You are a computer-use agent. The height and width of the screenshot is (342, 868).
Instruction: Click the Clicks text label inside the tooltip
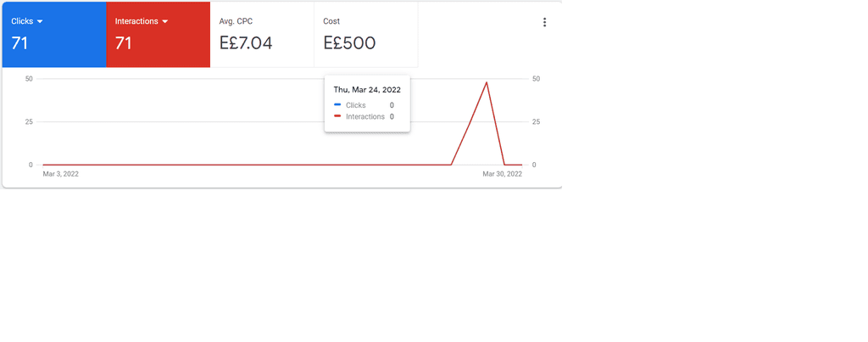(x=355, y=104)
